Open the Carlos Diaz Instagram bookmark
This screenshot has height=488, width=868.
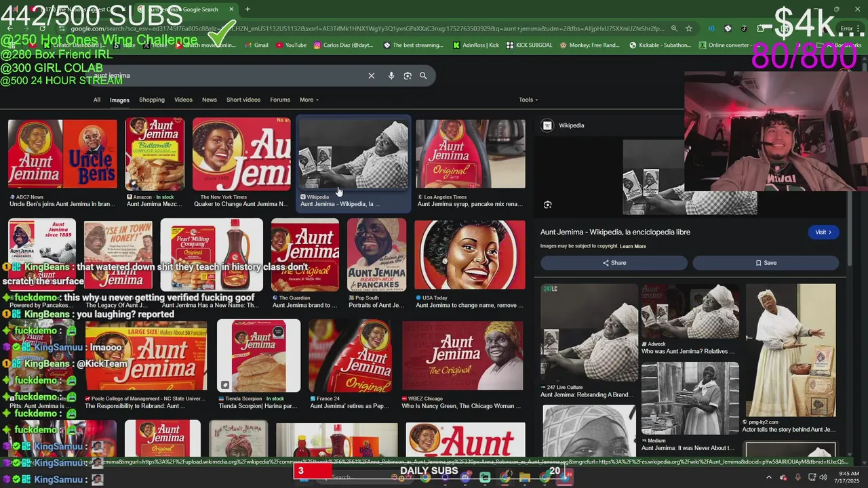click(x=344, y=45)
